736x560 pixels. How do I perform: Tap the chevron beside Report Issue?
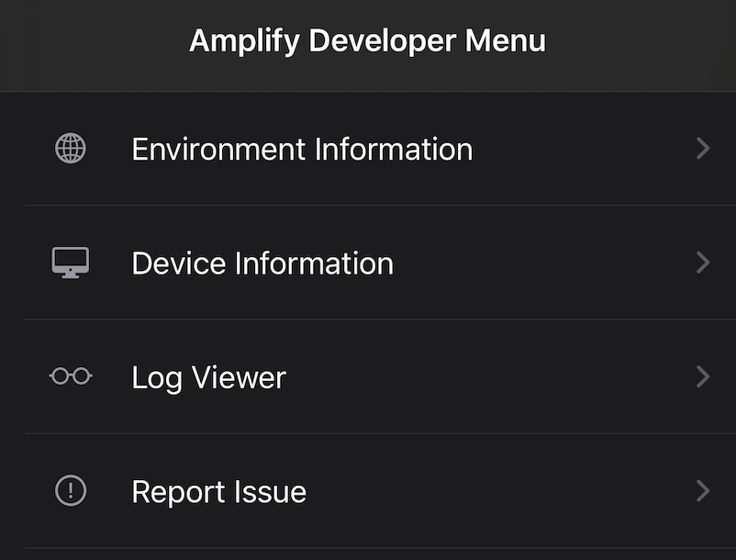[x=703, y=490]
